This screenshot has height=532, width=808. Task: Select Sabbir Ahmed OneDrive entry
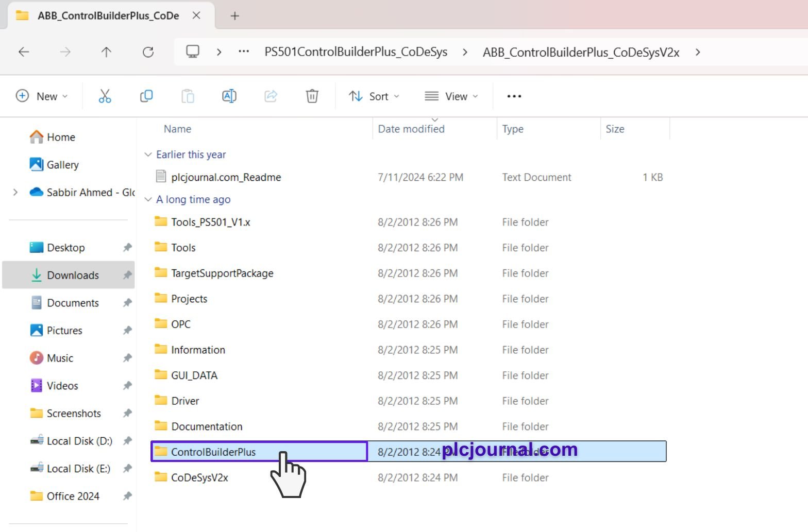click(82, 192)
